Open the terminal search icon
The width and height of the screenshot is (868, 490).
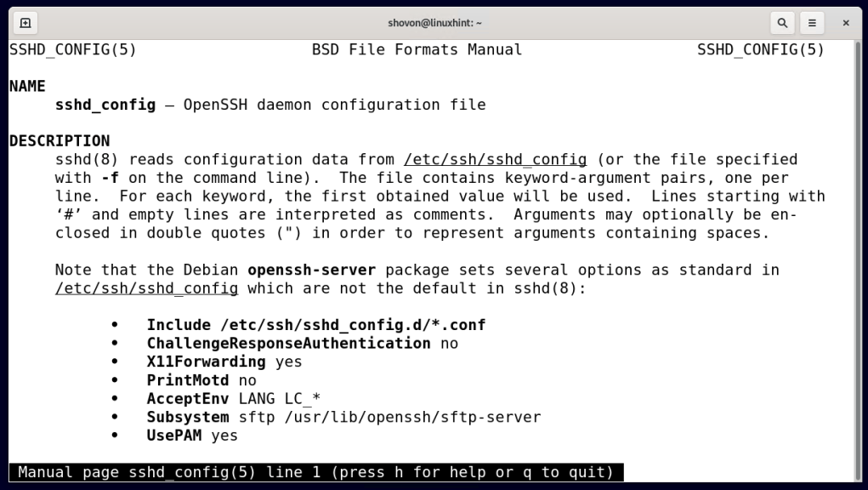pos(782,22)
